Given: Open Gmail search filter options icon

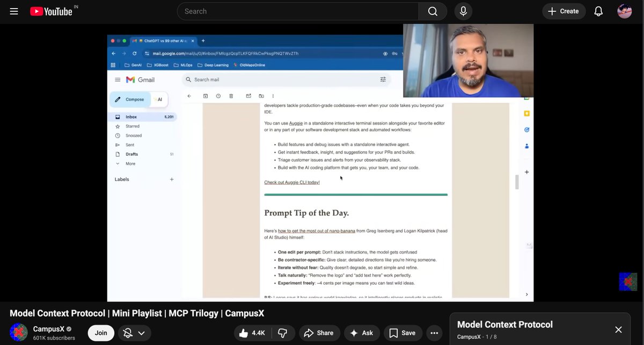Looking at the screenshot, I should (x=383, y=80).
